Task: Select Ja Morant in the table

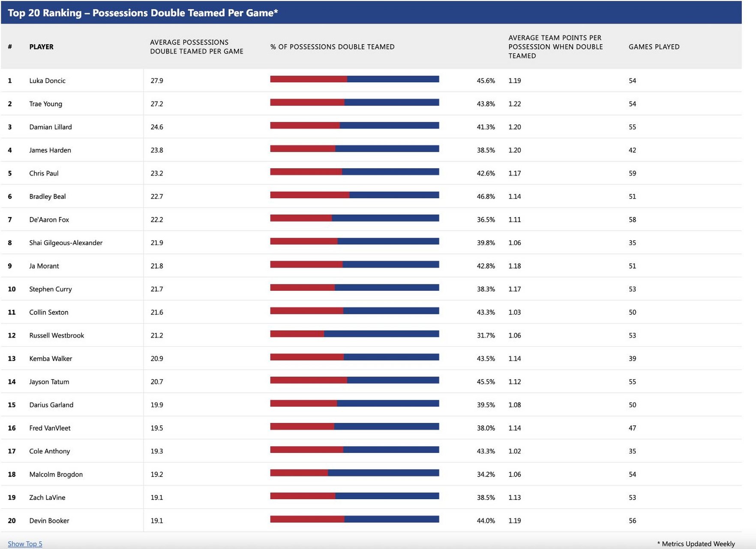Action: [x=44, y=266]
